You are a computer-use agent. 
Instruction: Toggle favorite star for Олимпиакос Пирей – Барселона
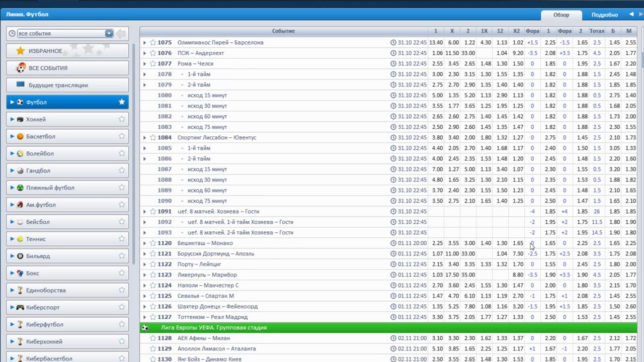pyautogui.click(x=153, y=42)
